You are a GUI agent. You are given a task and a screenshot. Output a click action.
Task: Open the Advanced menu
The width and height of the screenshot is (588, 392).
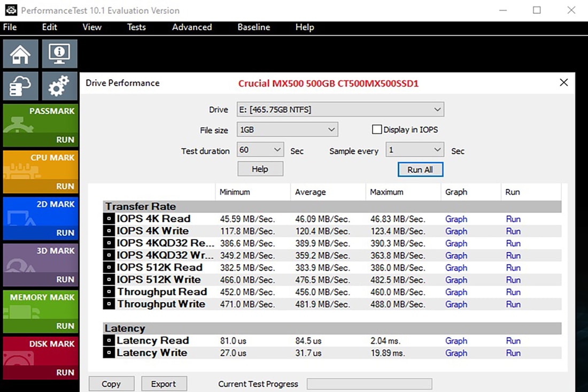coord(191,27)
